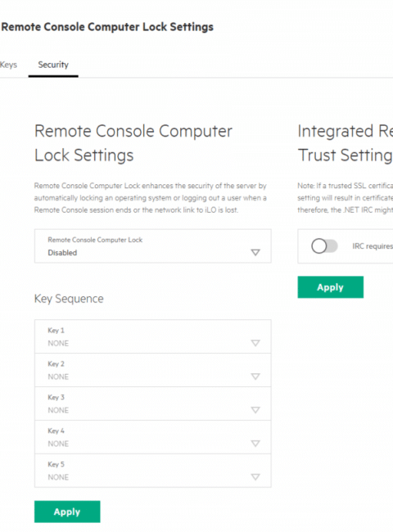Viewport: 393px width, 532px height.
Task: Apply the Key Sequence lock settings
Action: pyautogui.click(x=67, y=512)
